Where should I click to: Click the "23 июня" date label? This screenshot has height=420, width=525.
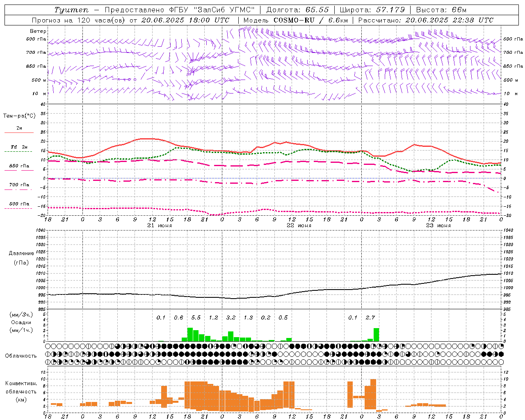(438, 226)
